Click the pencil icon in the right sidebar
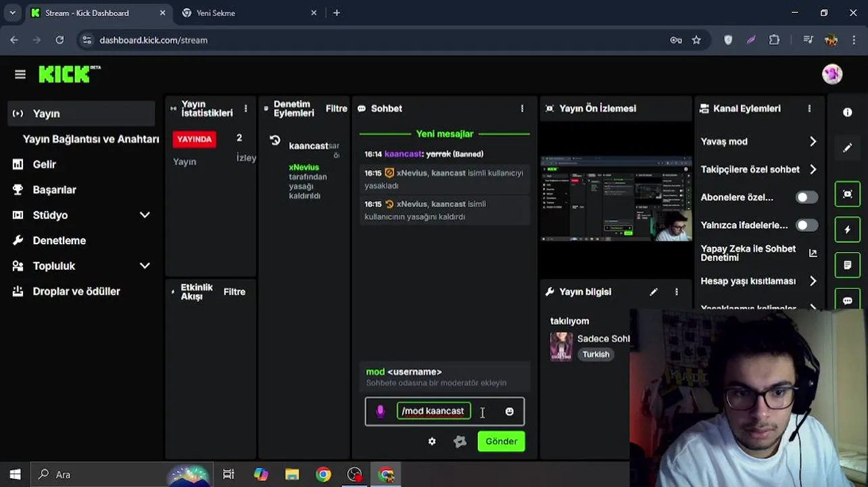Image resolution: width=868 pixels, height=487 pixels. [x=847, y=147]
